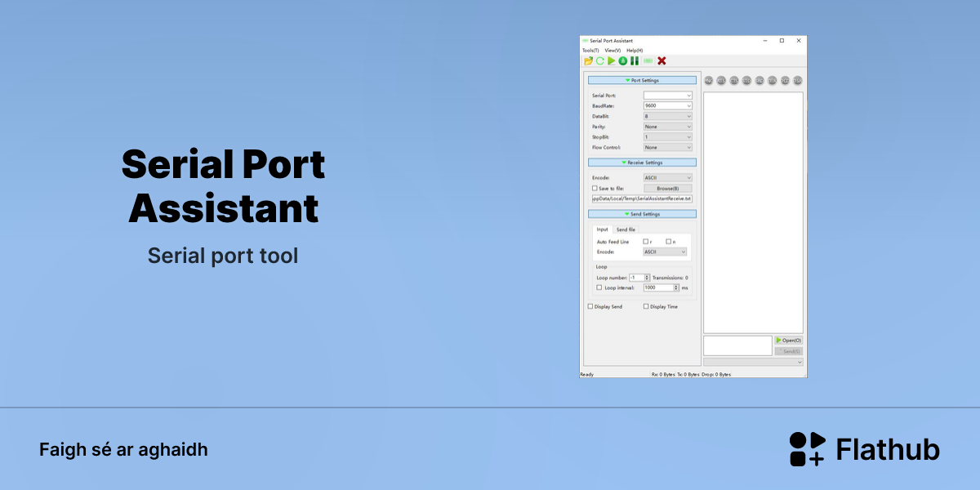The height and width of the screenshot is (490, 980).
Task: Click the Loop number value field
Action: 636,278
